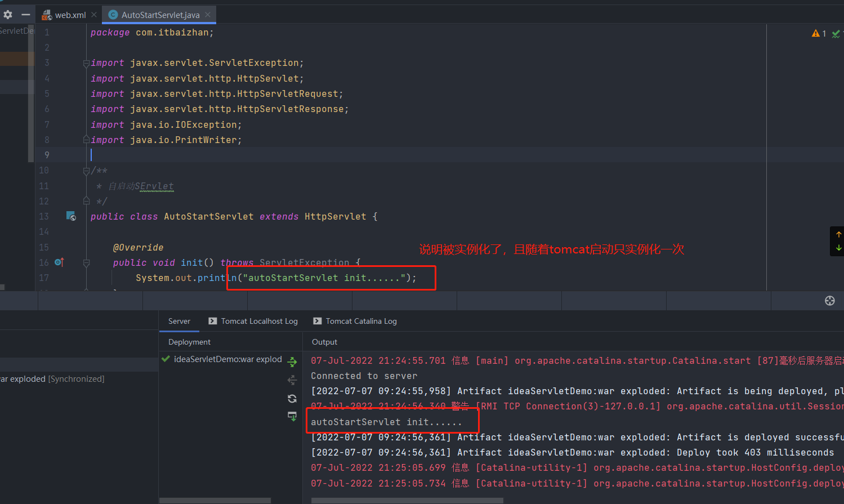Open project panel settings gear
Viewport: 844px width, 504px height.
click(x=8, y=15)
